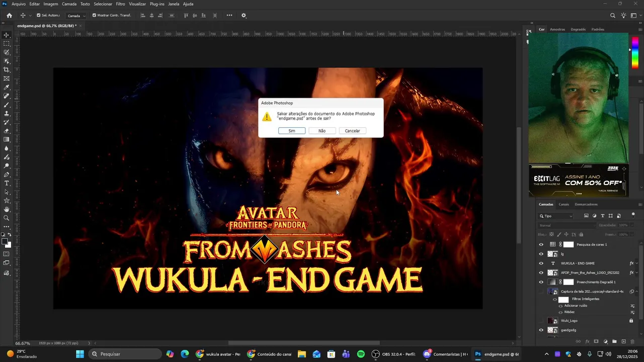Select the Move tool in the toolbox
Screen dimensions: 644x362
pyautogui.click(x=7, y=35)
